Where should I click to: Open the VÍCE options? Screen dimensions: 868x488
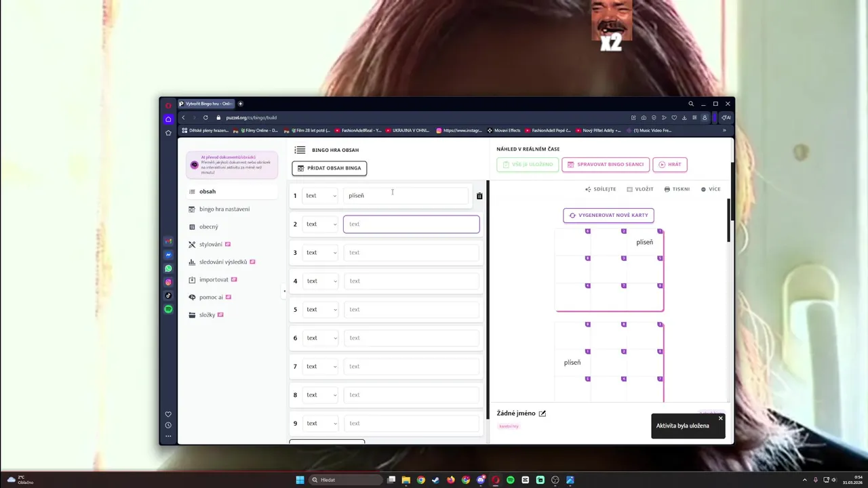pyautogui.click(x=711, y=189)
